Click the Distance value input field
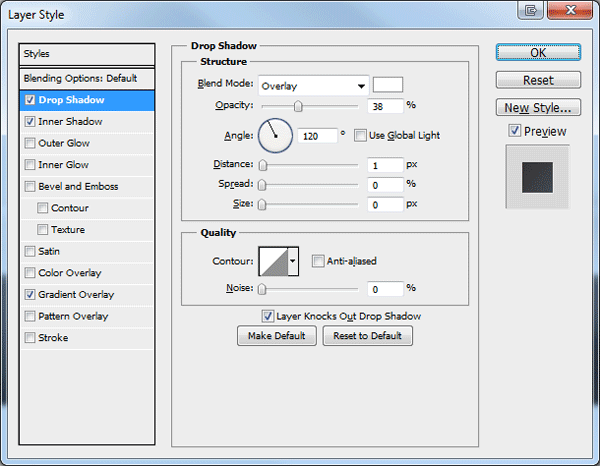This screenshot has height=466, width=600. click(x=385, y=165)
